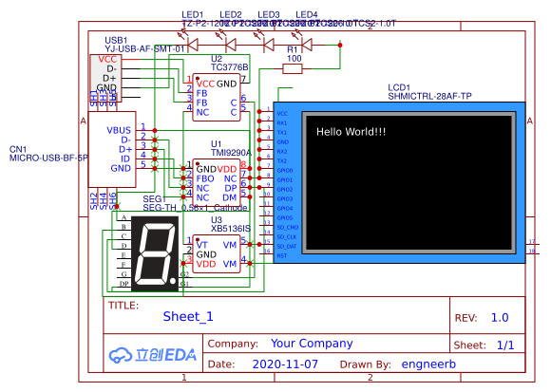Viewport: 551px width, 392px height.
Task: Select the LED4 diode symbol
Action: 307,45
